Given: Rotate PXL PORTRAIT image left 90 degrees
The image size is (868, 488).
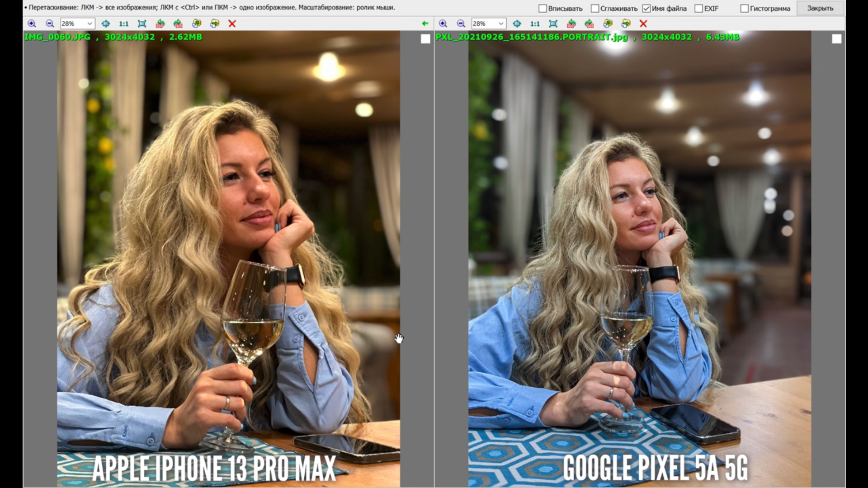Looking at the screenshot, I should pyautogui.click(x=571, y=23).
